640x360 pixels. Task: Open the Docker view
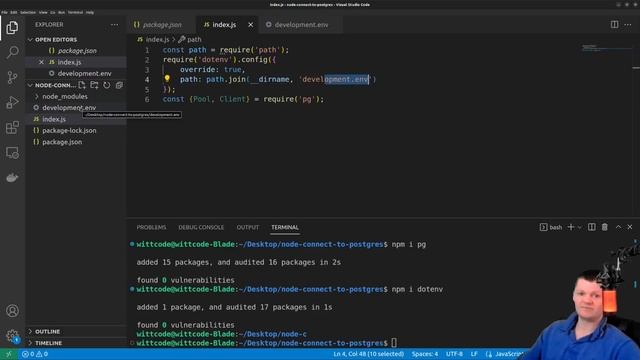12,178
